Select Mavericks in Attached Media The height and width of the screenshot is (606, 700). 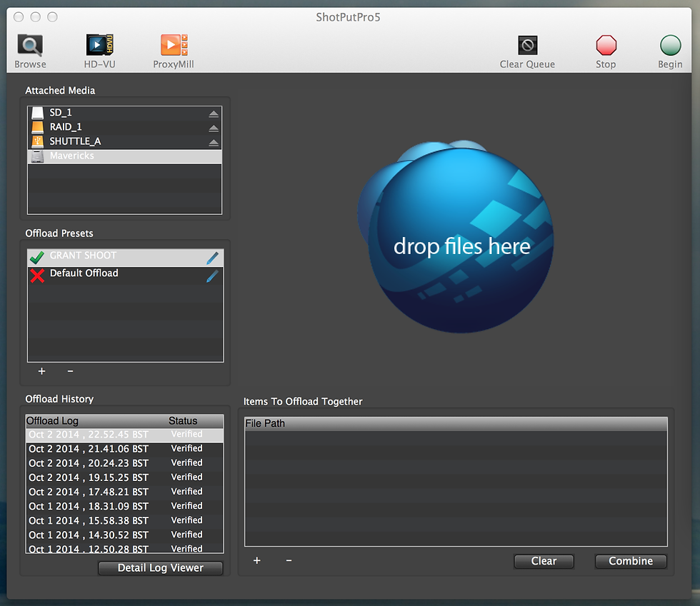(124, 156)
